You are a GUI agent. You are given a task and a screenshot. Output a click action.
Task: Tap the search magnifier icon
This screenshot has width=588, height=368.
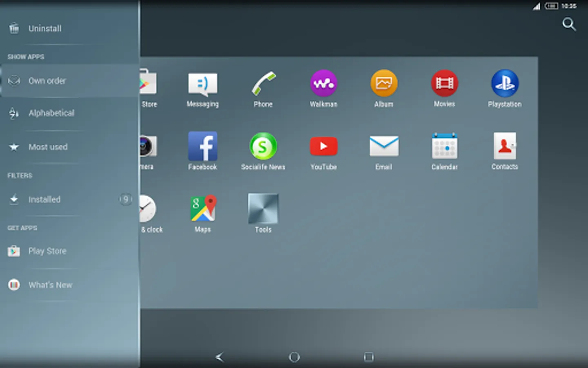click(569, 24)
